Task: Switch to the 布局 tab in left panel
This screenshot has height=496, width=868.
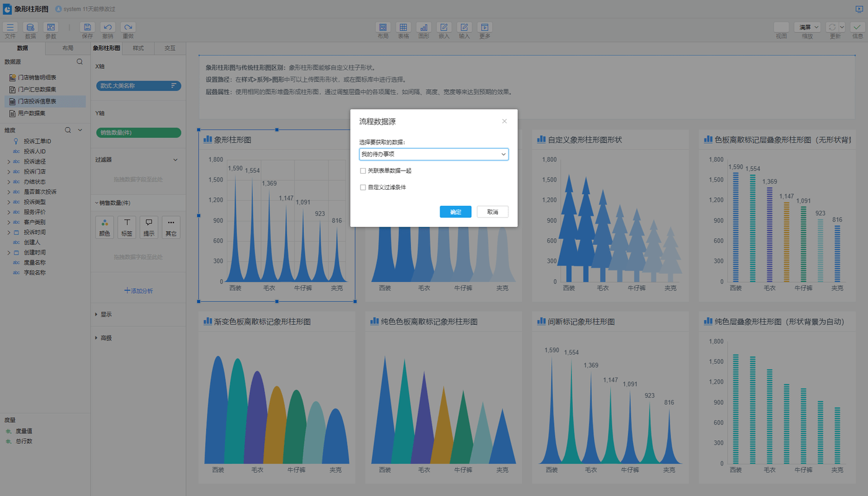Action: click(x=68, y=48)
